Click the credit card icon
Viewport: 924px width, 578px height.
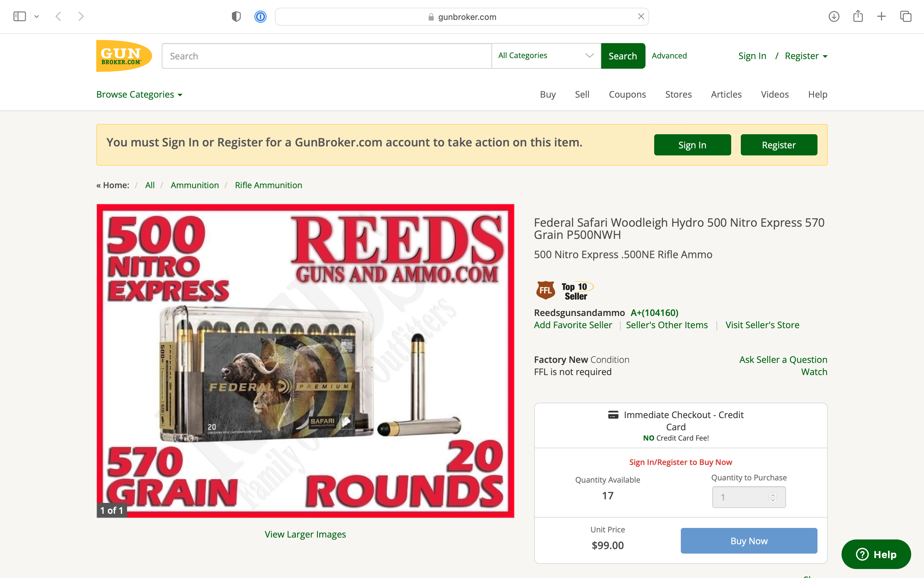(613, 415)
